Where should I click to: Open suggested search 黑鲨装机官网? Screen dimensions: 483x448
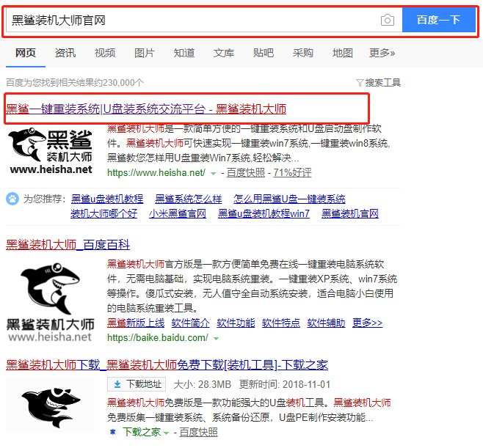point(350,213)
